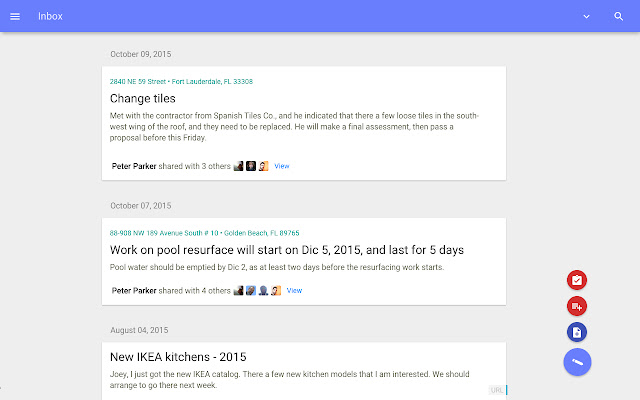Open the hamburger navigation menu
Screen dimensions: 640x400
[x=14, y=16]
